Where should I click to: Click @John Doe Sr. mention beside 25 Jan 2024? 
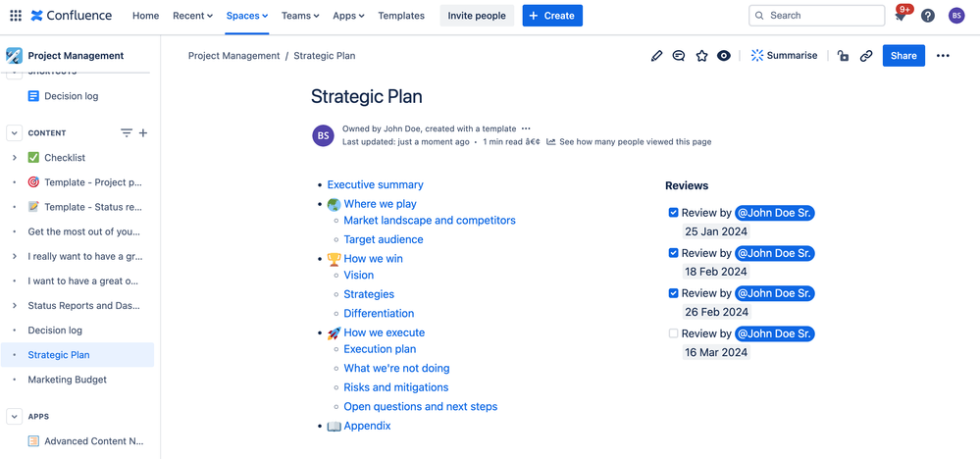click(774, 213)
